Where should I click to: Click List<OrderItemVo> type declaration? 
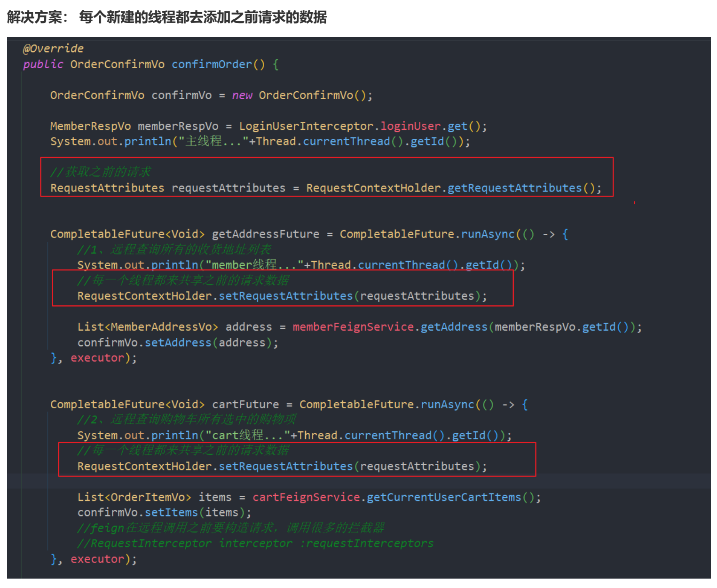[134, 497]
